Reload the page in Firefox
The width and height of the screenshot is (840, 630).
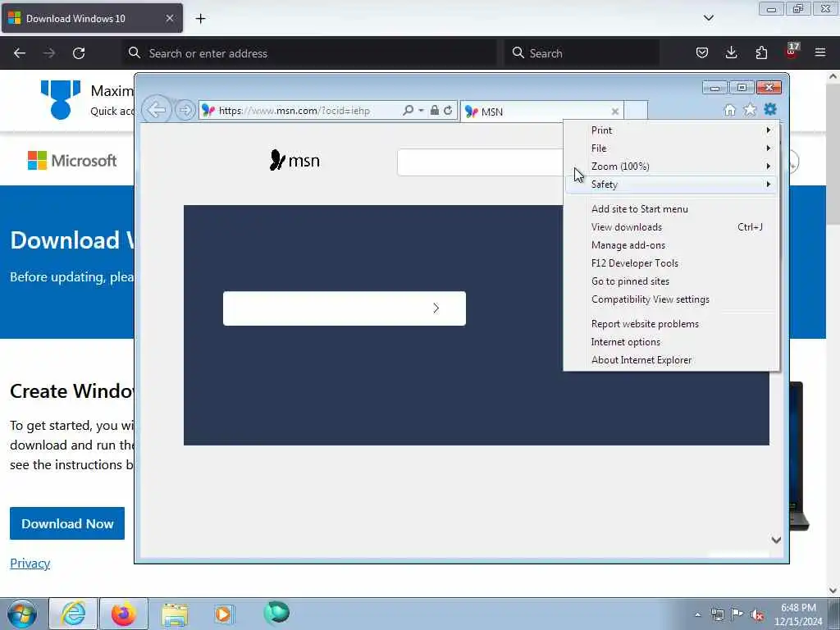79,53
